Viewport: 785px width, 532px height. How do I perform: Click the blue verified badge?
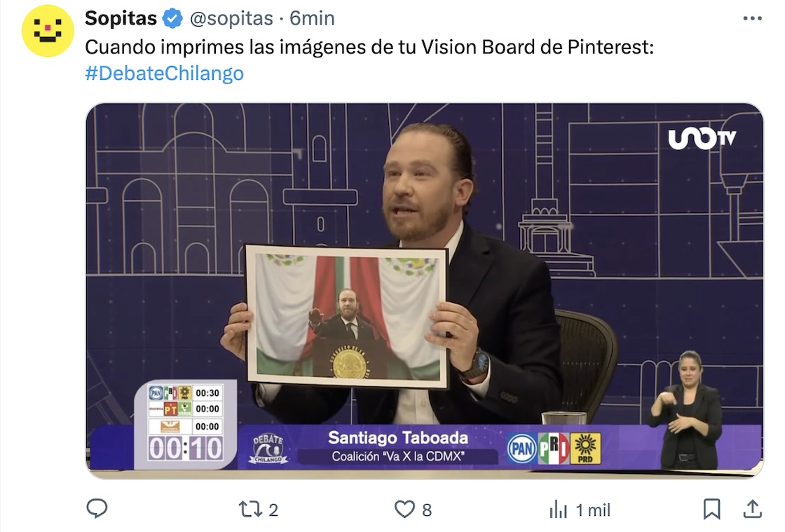(x=172, y=18)
